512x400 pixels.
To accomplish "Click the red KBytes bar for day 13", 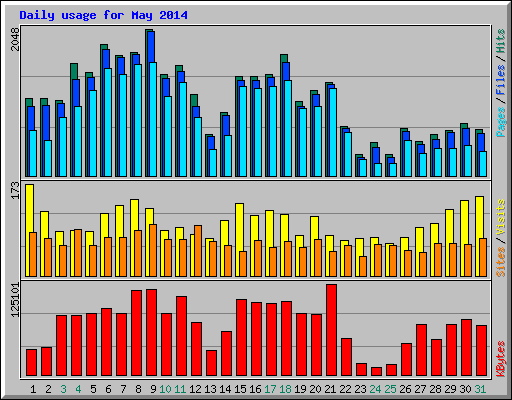I will coord(211,363).
